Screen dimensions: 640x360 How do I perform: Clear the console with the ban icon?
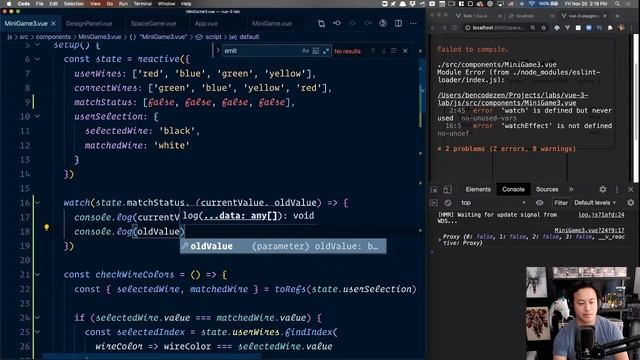coord(448,203)
